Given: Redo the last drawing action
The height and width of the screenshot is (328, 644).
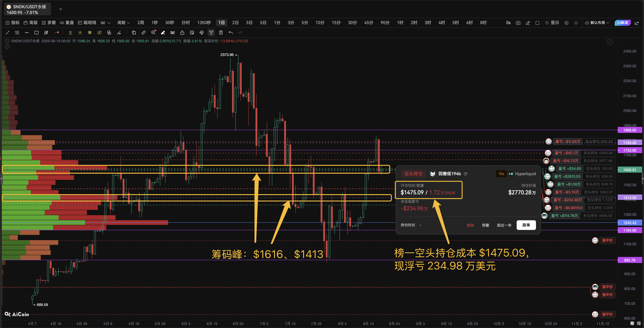Looking at the screenshot, I should 241,32.
